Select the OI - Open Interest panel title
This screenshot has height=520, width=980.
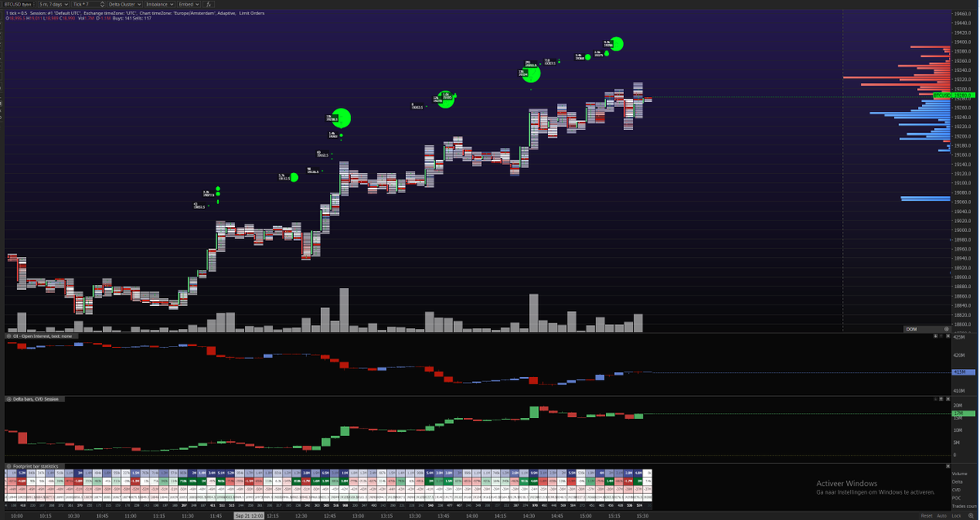click(x=42, y=336)
